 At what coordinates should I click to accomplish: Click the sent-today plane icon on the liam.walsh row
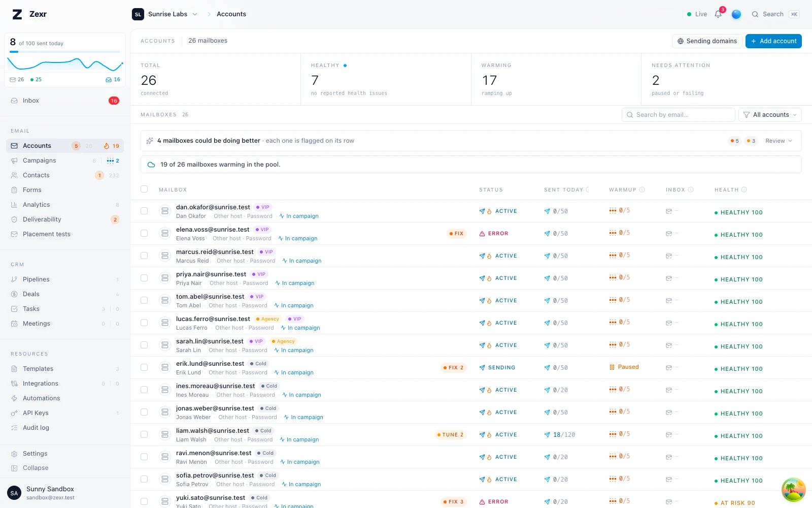(547, 435)
